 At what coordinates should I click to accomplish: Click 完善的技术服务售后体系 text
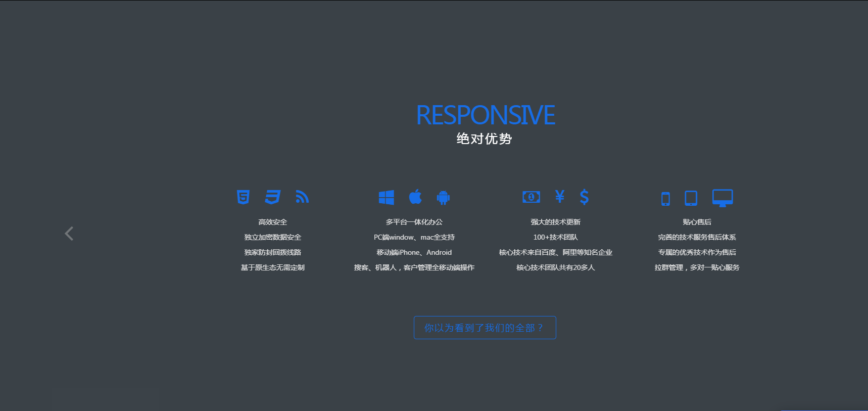697,237
